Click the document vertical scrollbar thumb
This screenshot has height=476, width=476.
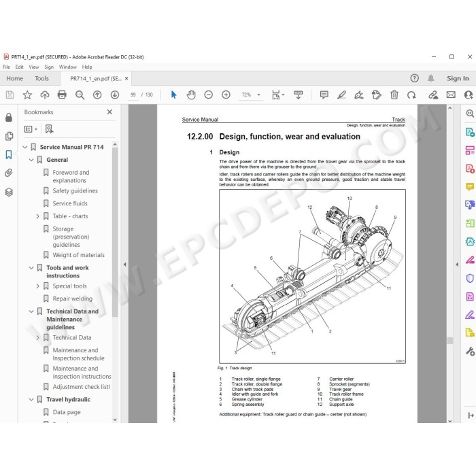coord(450,341)
